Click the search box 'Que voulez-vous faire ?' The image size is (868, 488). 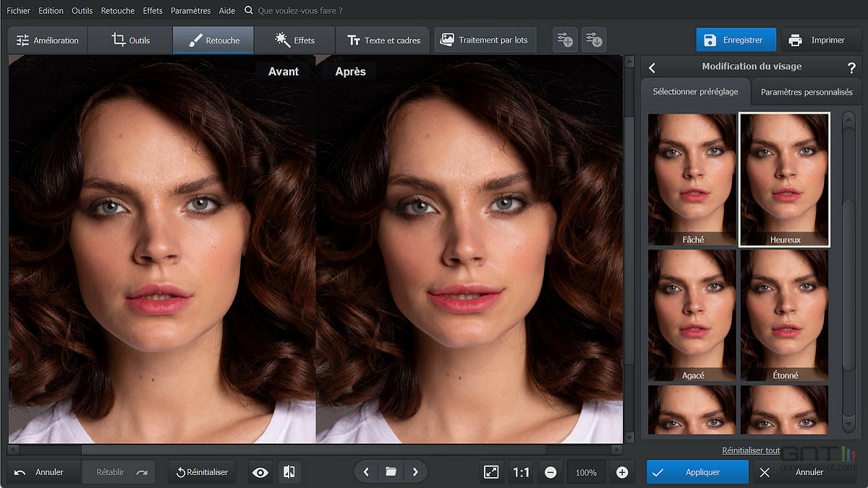click(300, 11)
